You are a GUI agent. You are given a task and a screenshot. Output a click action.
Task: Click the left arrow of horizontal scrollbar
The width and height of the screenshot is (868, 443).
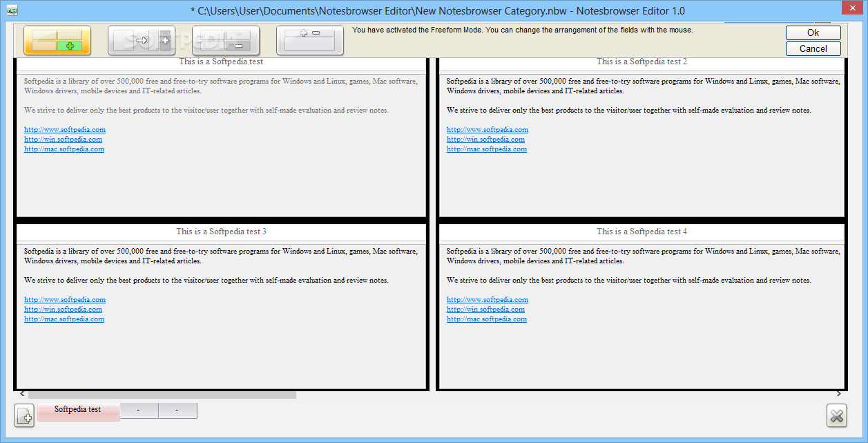pos(21,395)
